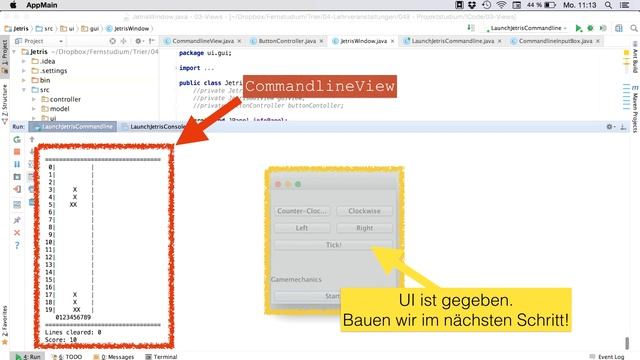Open the TODO tool window tab

click(x=67, y=357)
